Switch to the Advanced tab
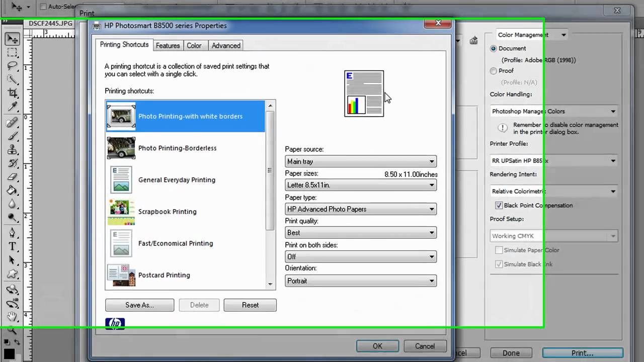The height and width of the screenshot is (362, 644). coord(226,45)
